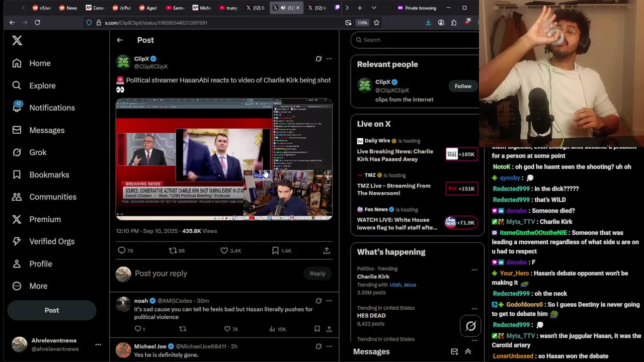Viewport: 644px width, 362px height.
Task: Open Verified Orgs in the sidebar
Action: (x=43, y=241)
